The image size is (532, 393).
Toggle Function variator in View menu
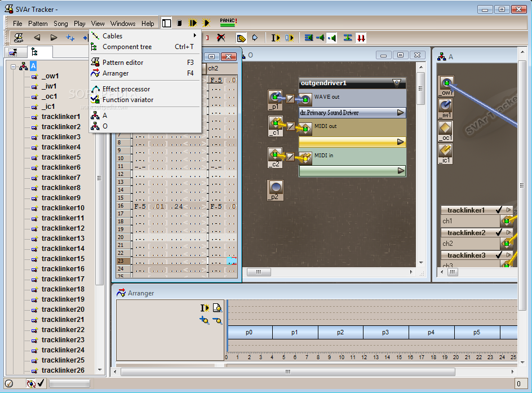127,100
